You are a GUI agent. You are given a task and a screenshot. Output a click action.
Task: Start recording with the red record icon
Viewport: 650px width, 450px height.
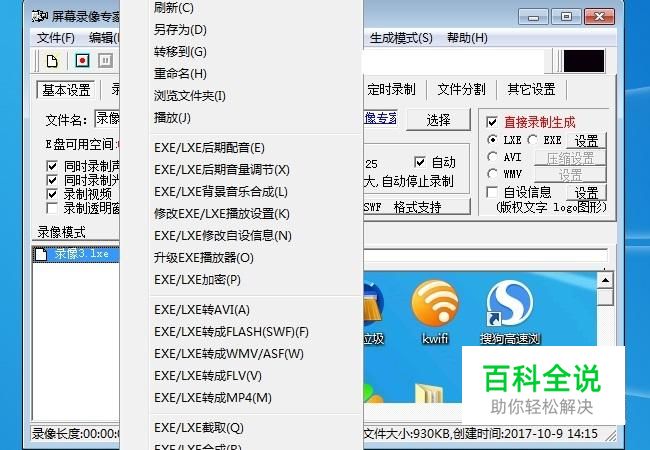click(82, 61)
